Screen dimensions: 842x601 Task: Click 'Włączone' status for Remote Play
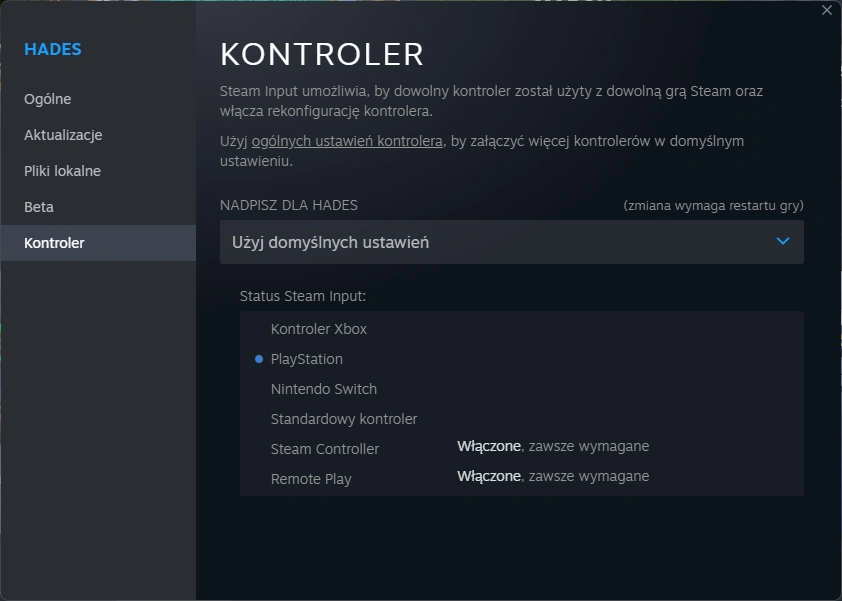489,476
